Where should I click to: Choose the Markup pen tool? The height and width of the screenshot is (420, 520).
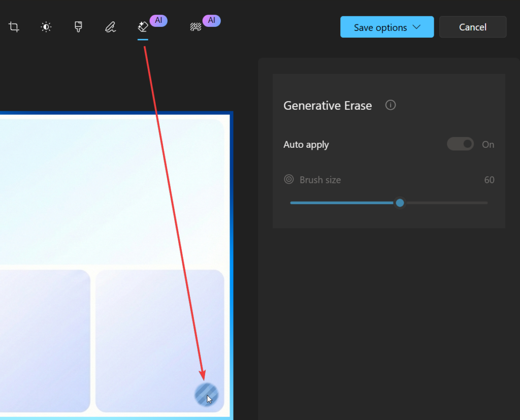click(x=110, y=27)
